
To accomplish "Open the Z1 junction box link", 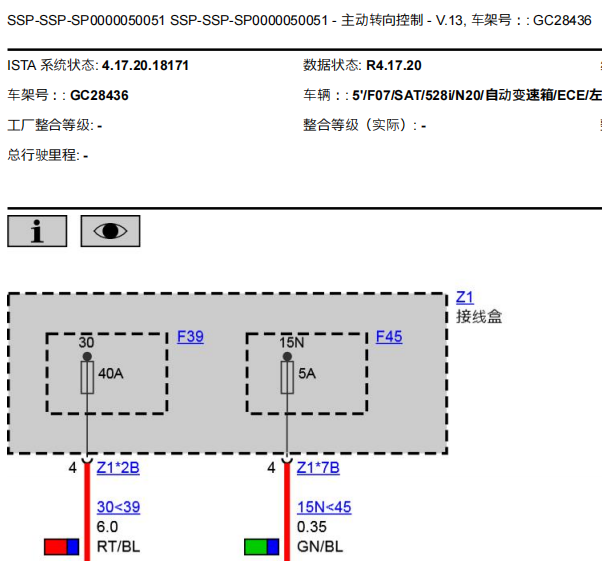I will coord(465,297).
